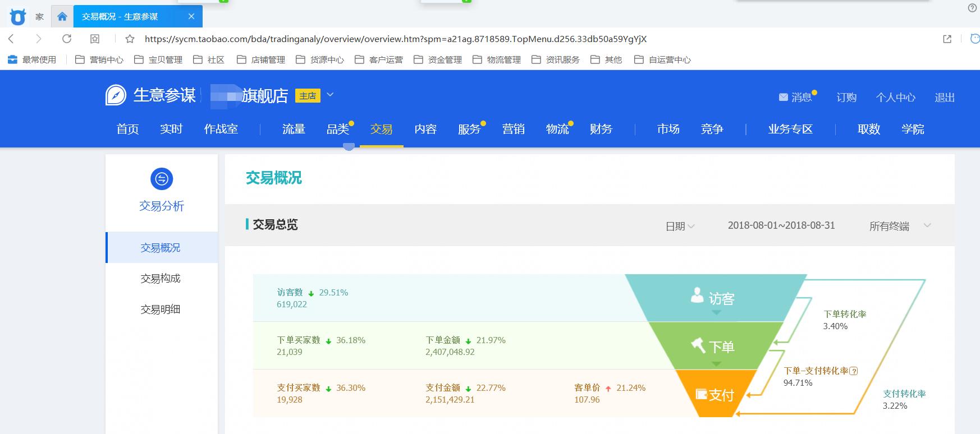The width and height of the screenshot is (980, 434).
Task: Open the 实时 menu
Action: tap(171, 129)
